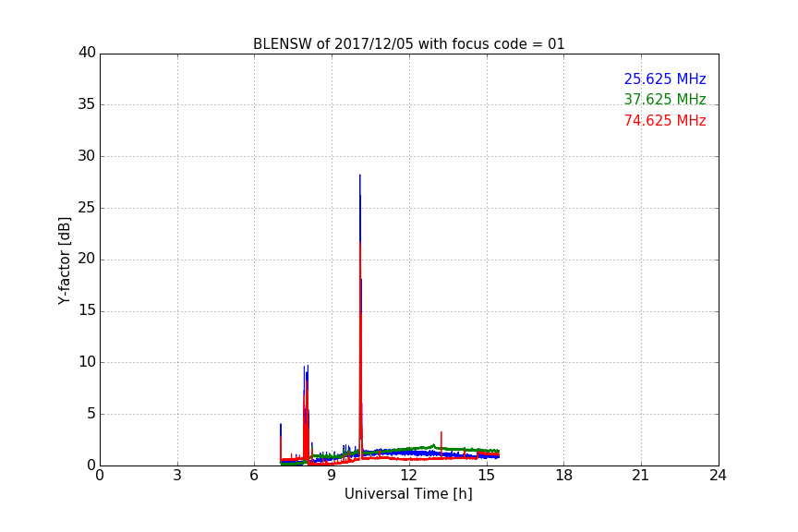Click the x-axis tick label 18

point(563,476)
